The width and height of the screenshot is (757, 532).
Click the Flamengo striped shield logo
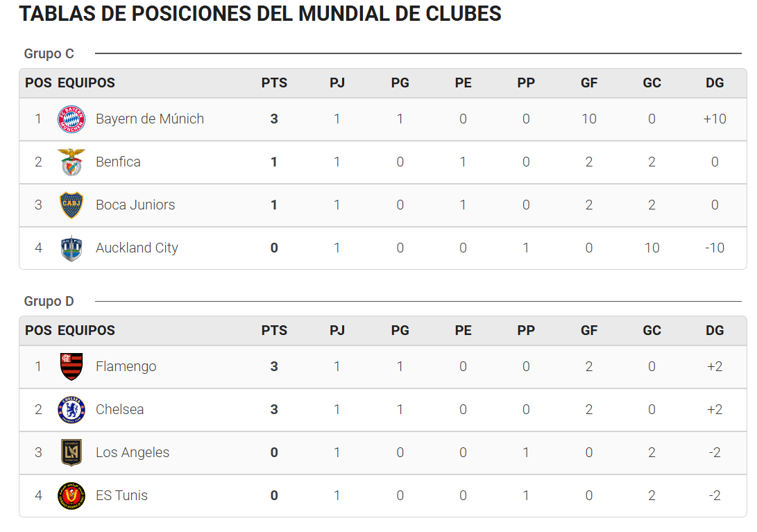(x=71, y=367)
